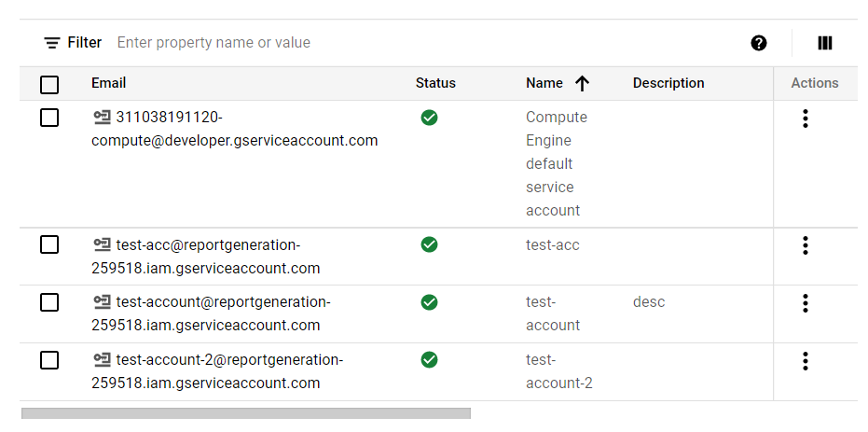Open actions menu for Compute Engine default account
Screen dimensions: 868x432
(x=806, y=118)
